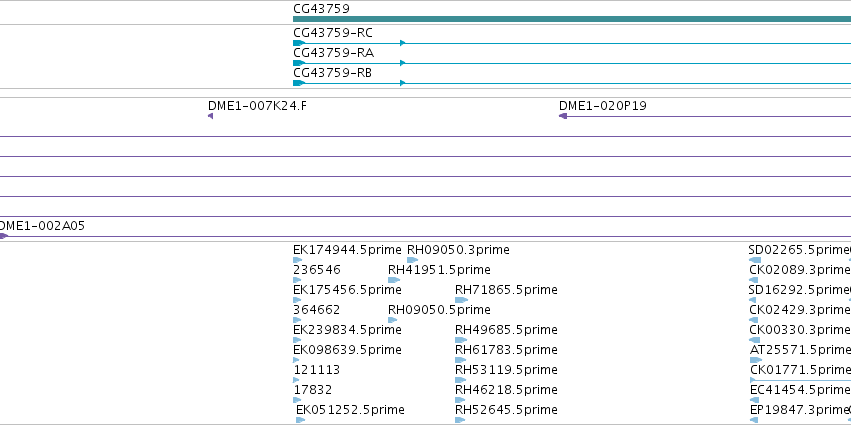The height and width of the screenshot is (425, 851).
Task: Click the CG43759-RA transcript line
Action: point(572,63)
